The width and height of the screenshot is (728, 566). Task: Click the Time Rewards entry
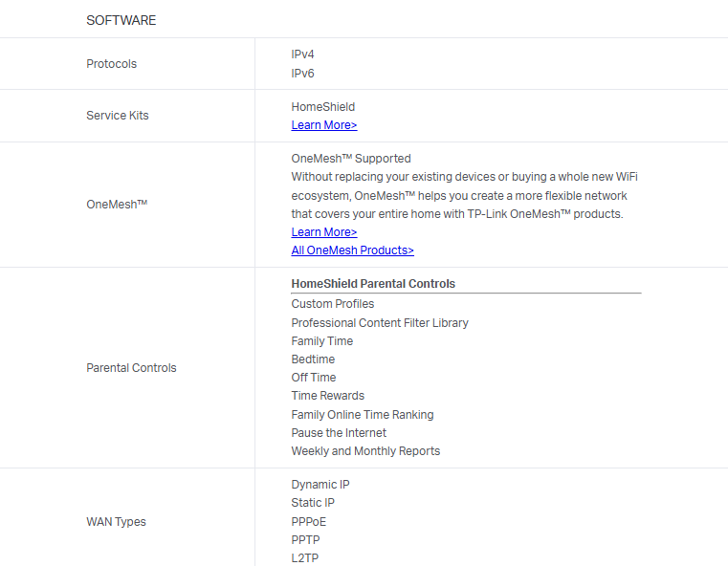point(328,396)
